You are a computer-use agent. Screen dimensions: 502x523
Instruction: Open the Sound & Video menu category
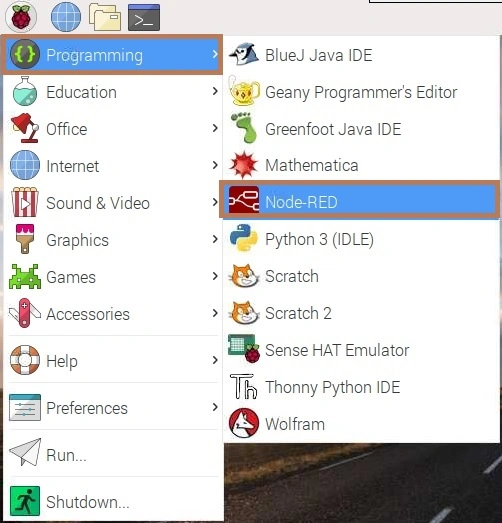112,202
